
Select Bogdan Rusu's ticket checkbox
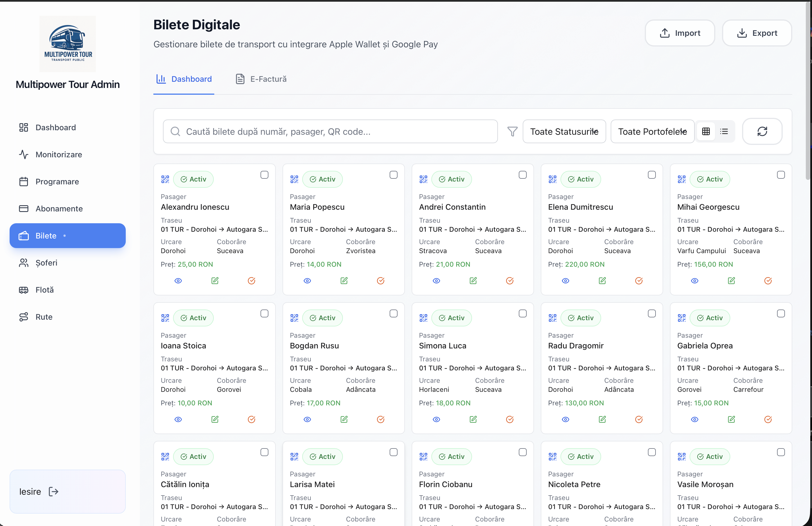(393, 313)
